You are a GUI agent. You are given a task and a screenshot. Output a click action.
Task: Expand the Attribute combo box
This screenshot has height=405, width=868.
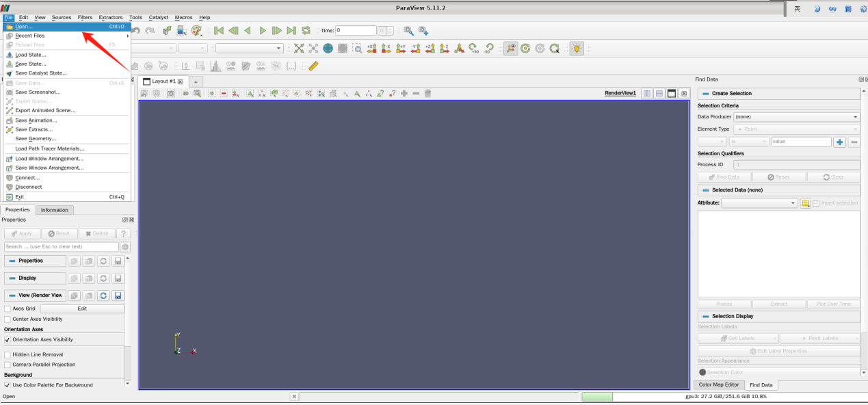(x=759, y=203)
